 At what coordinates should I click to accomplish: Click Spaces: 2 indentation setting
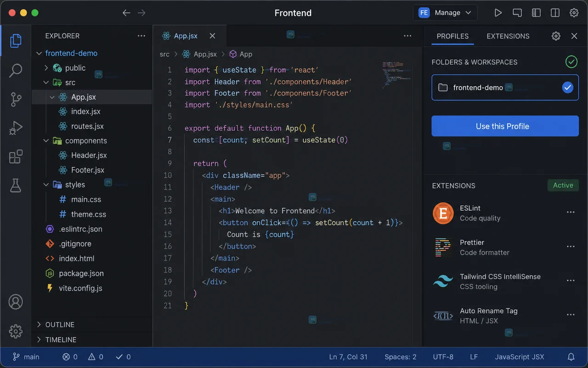[401, 357]
